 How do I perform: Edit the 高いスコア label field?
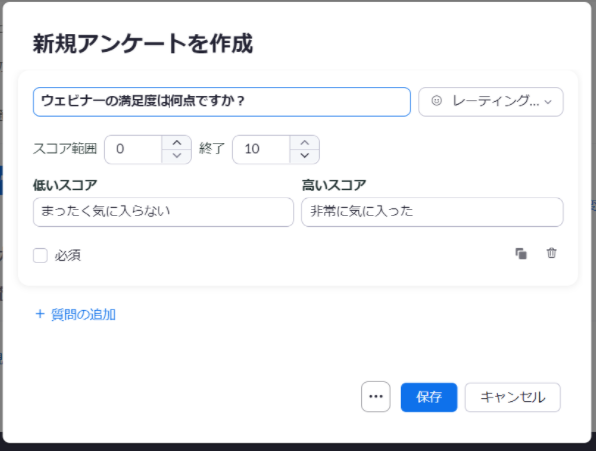(x=432, y=212)
